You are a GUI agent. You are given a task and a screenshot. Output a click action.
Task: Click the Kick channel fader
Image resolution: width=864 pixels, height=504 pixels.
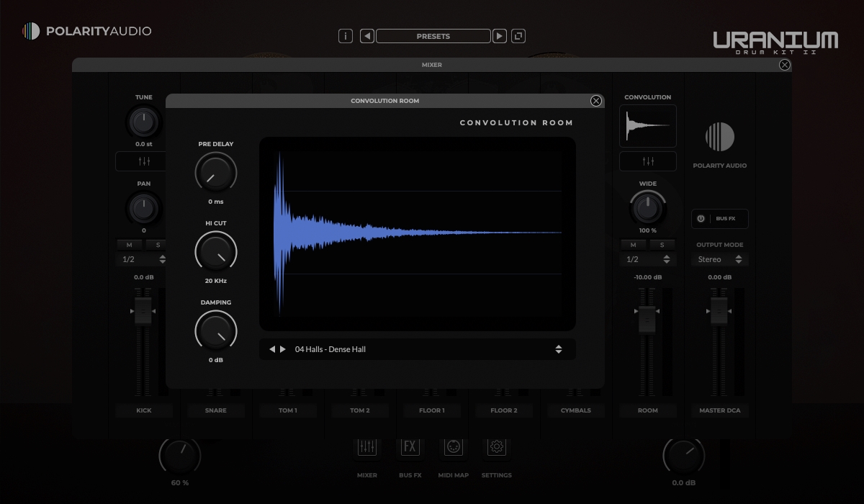(x=143, y=310)
